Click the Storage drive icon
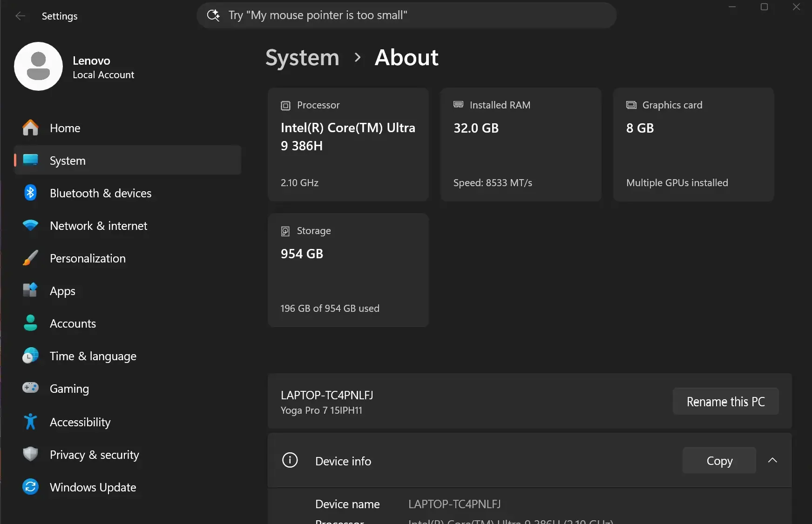The width and height of the screenshot is (812, 524). [x=285, y=231]
